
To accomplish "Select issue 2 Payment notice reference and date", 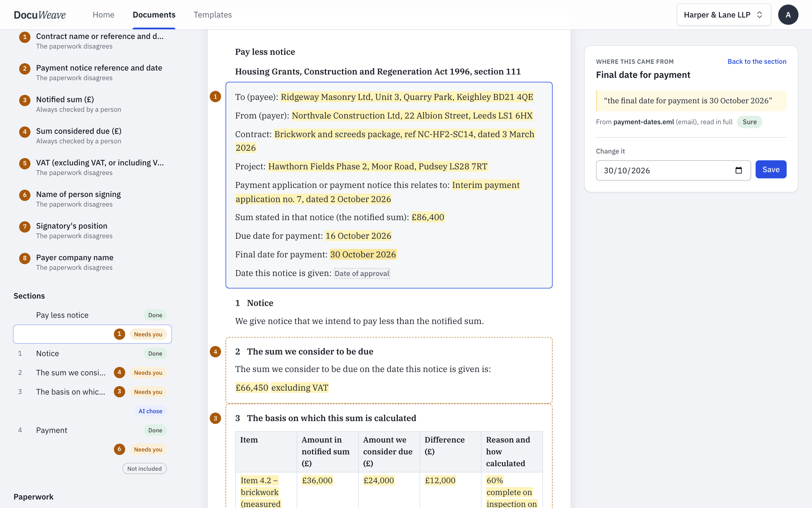I will pyautogui.click(x=92, y=72).
